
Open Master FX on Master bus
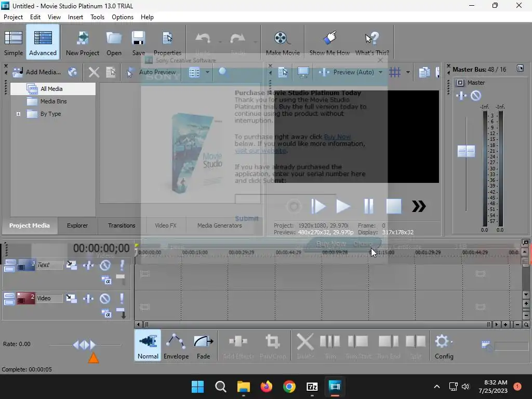point(461,96)
